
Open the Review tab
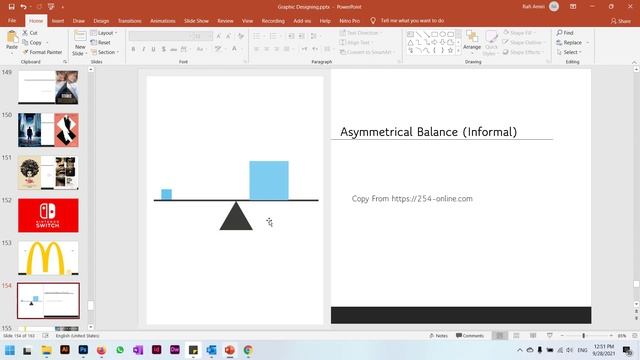[225, 21]
